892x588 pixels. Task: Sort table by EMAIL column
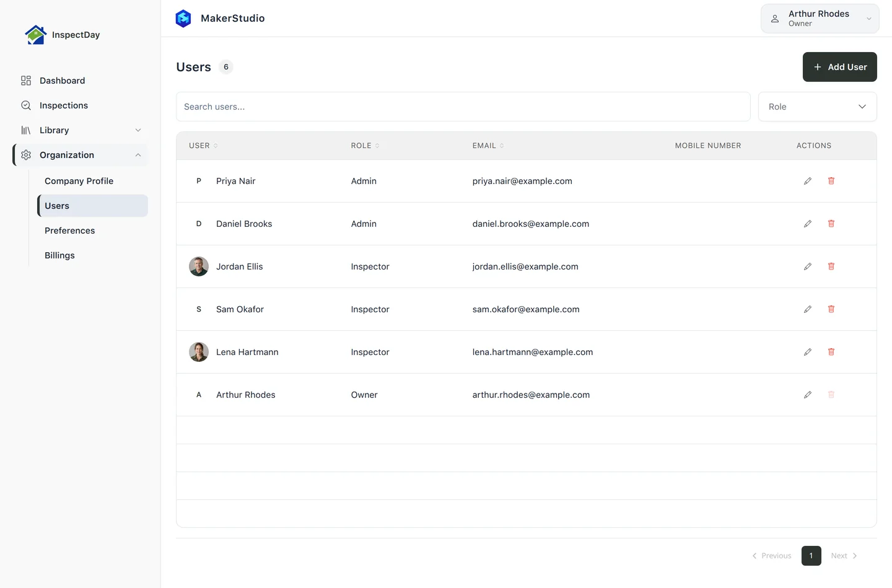point(488,146)
